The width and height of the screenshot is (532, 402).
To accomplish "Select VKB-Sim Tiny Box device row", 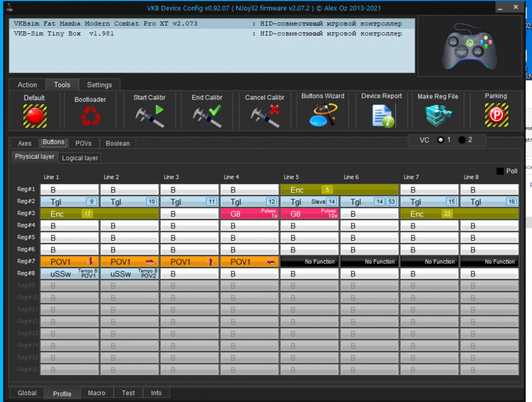I will (212, 34).
